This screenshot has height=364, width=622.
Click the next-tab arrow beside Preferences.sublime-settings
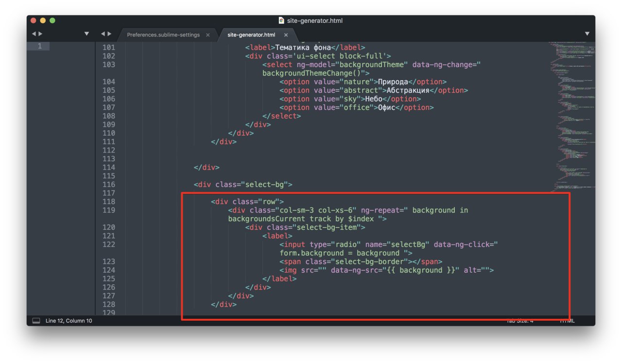click(x=109, y=34)
